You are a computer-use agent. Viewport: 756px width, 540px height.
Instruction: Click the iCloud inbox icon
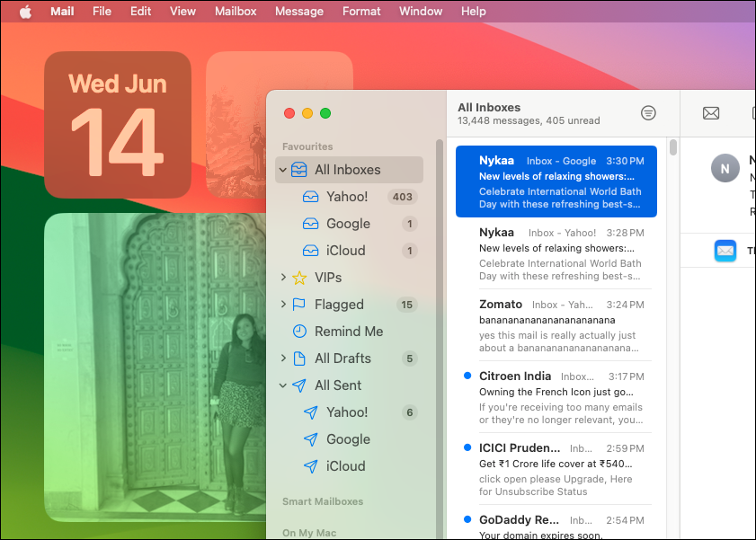point(310,251)
